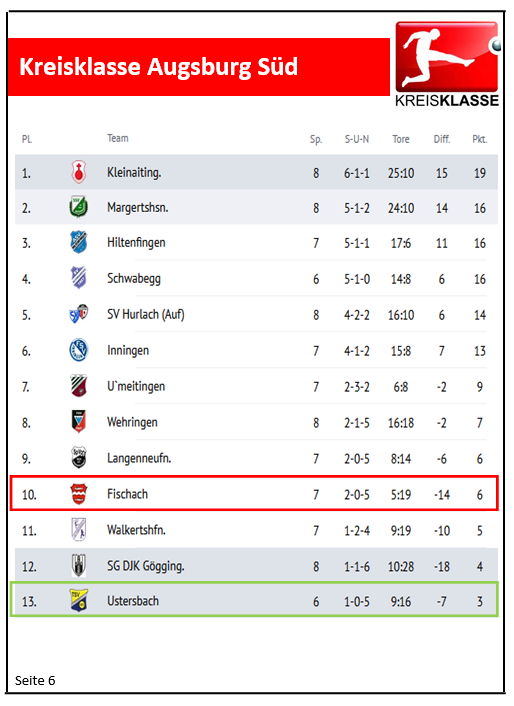
Task: Click the Fischach red crest icon
Action: coord(79,494)
